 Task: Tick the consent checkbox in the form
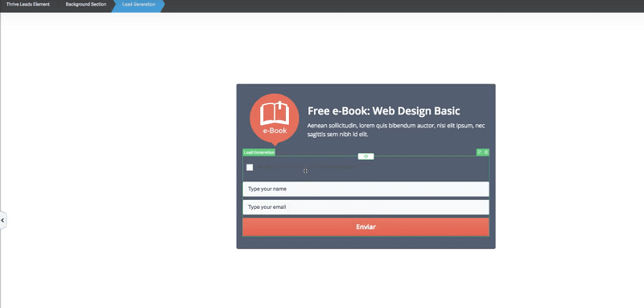point(250,168)
